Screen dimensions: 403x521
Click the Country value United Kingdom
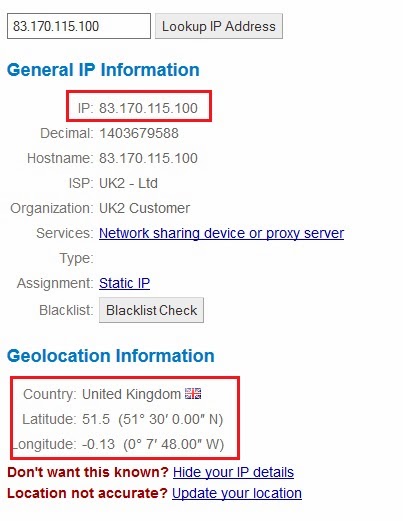(x=131, y=394)
